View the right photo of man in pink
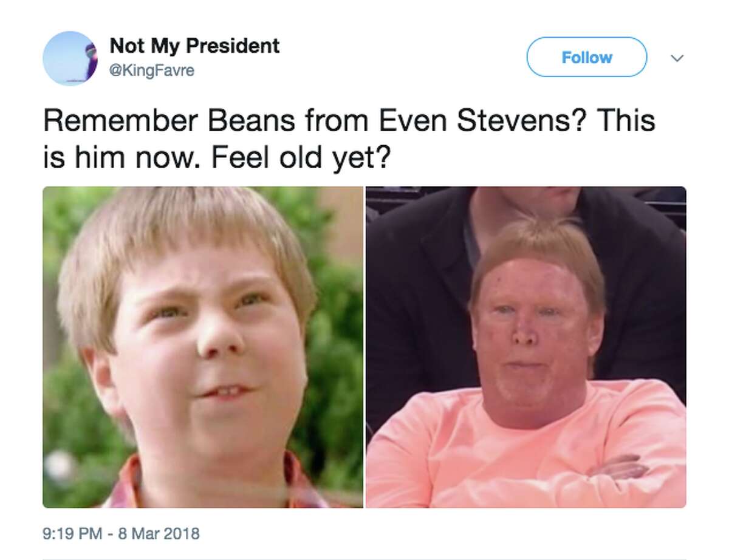Viewport: 729px width, 560px height. [x=526, y=347]
